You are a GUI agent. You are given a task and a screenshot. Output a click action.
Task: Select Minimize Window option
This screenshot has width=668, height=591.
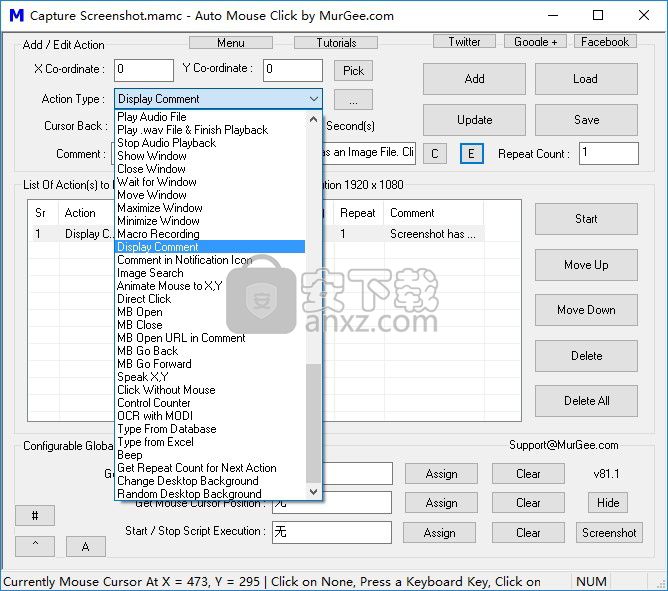[x=158, y=221]
